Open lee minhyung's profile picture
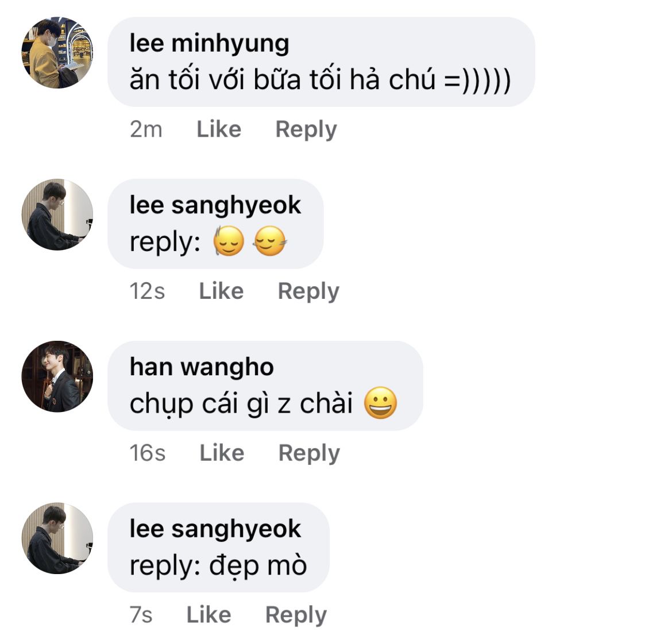672x635 pixels. click(57, 53)
